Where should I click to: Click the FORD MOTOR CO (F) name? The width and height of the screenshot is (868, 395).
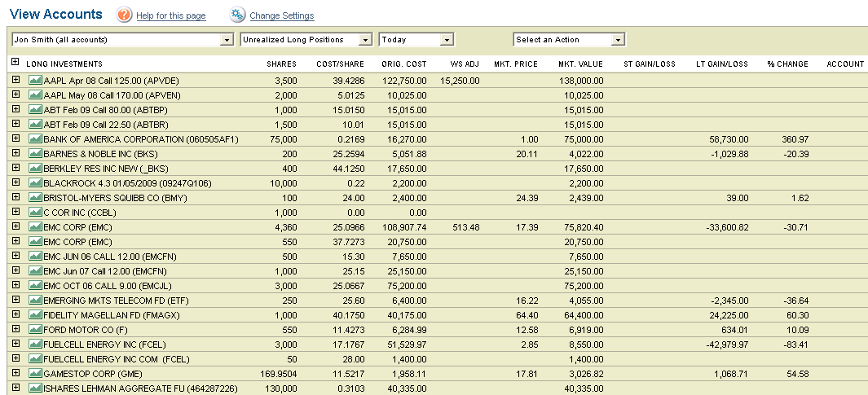[x=86, y=331]
